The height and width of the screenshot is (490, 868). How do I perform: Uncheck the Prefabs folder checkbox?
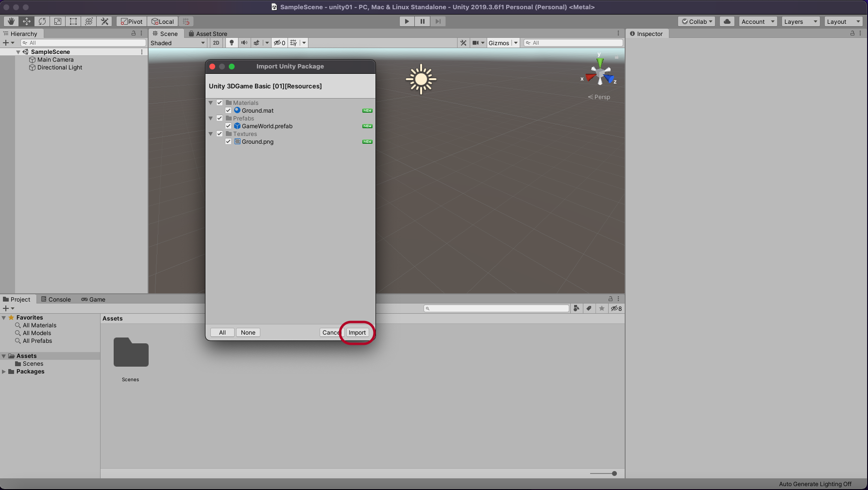point(220,118)
